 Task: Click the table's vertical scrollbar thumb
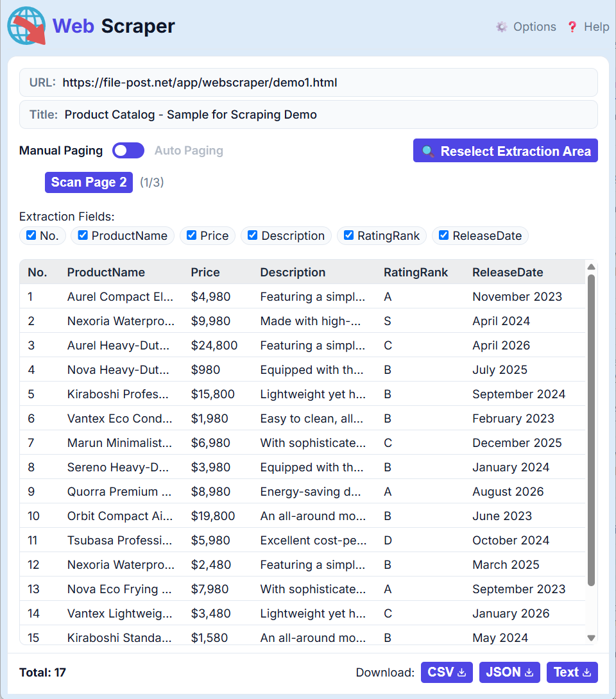592,430
